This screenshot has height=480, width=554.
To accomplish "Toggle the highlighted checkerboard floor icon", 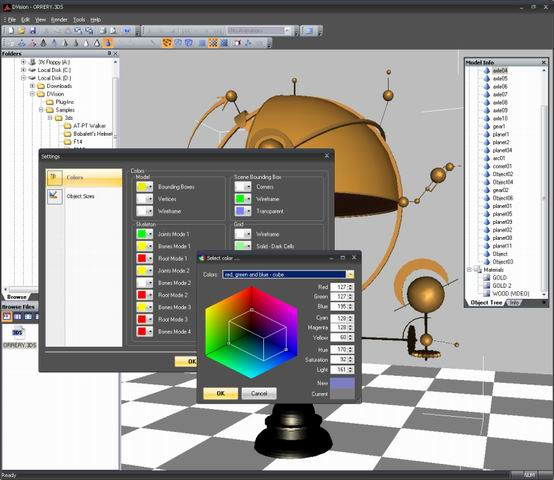I will coord(213,43).
